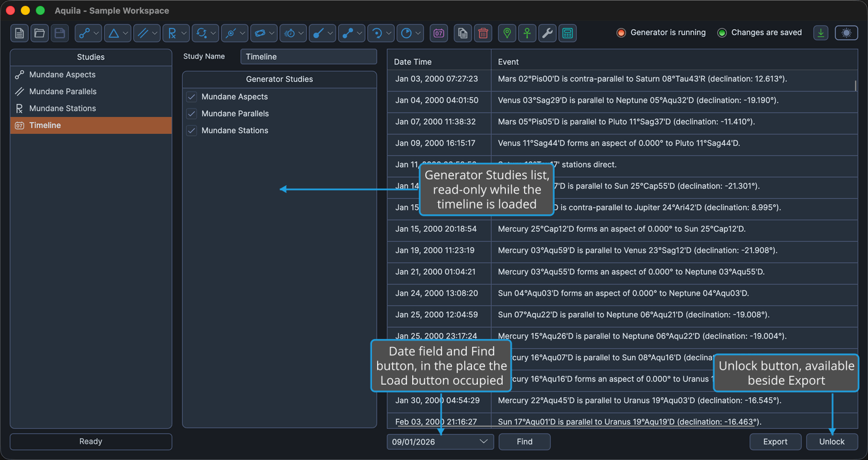Select the Jan 19, 2000 11:23:19 row
Viewport: 868px width, 460px height.
click(622, 250)
